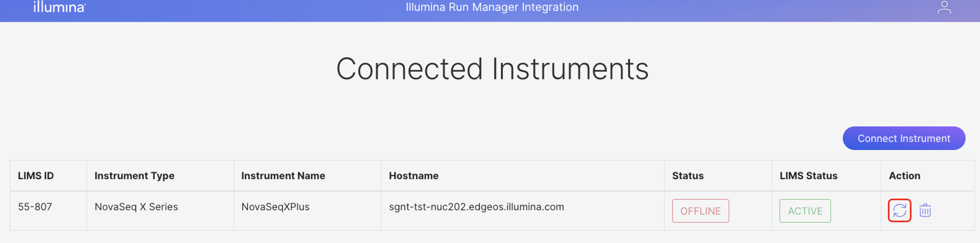Viewport: 980px width, 243px height.
Task: Click the ACTIVE LIMS status badge
Action: click(805, 211)
